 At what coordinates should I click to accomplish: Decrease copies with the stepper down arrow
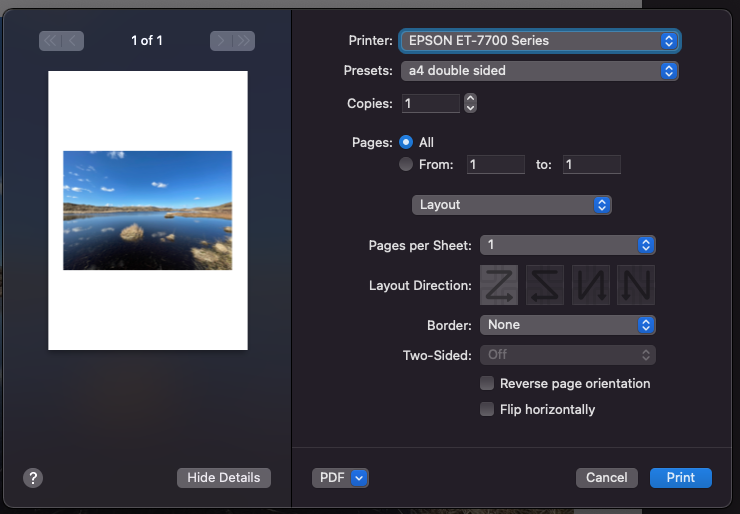[470, 108]
